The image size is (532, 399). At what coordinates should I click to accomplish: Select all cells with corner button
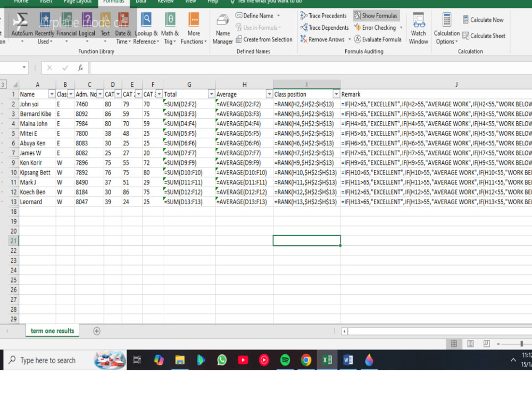click(14, 85)
